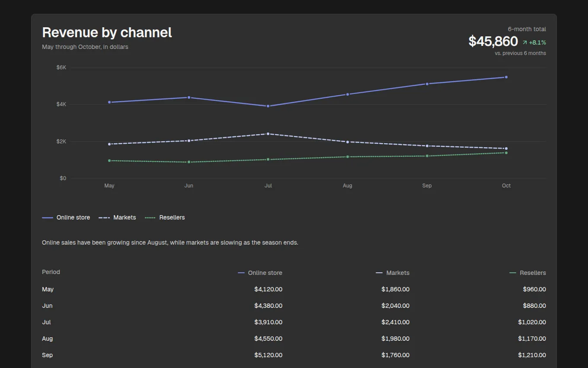
Task: Click the Online store data point for July
Action: pos(268,106)
